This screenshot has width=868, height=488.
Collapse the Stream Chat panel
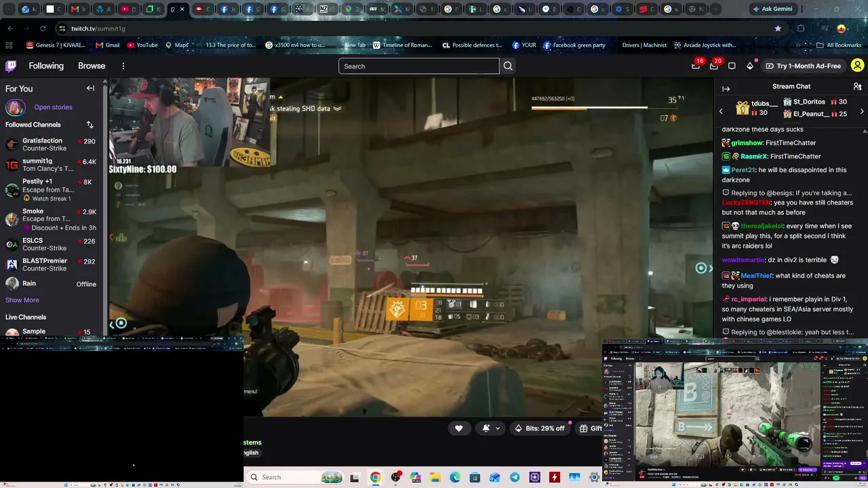point(726,89)
